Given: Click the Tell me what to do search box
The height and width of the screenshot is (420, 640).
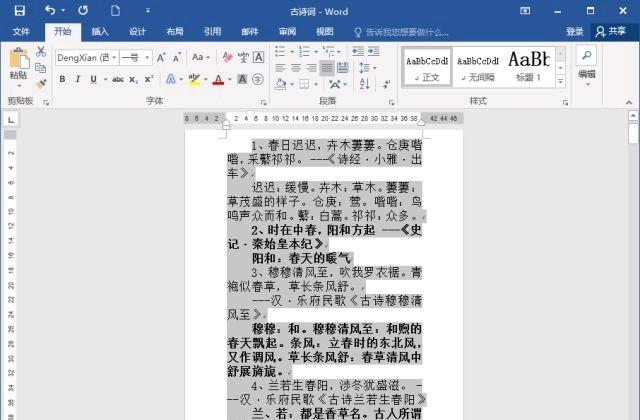Looking at the screenshot, I should click(x=401, y=32).
